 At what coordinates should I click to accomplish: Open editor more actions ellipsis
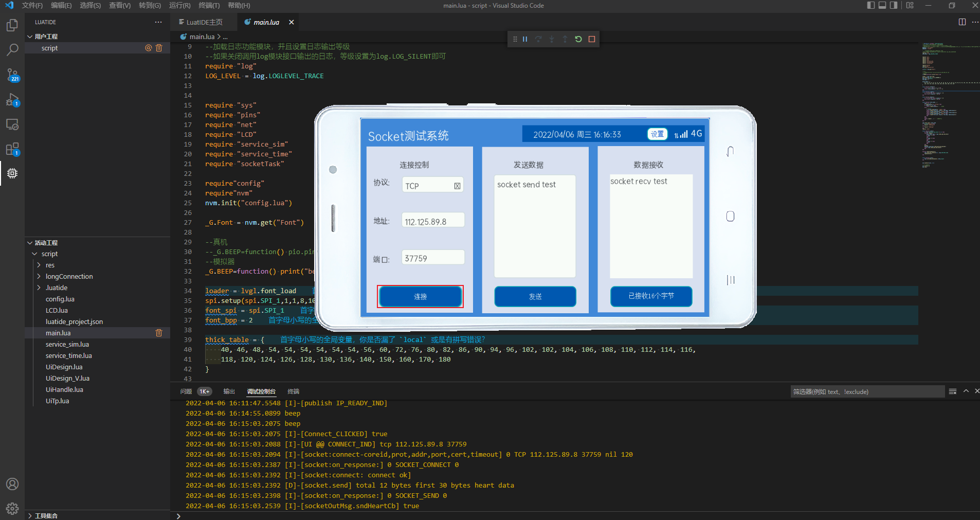(x=975, y=22)
